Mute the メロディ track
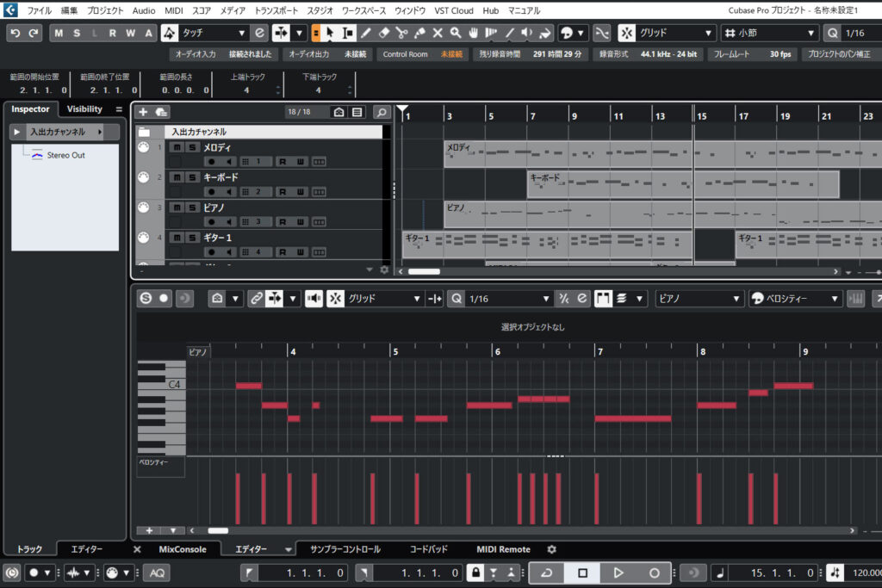882x588 pixels. 176,147
